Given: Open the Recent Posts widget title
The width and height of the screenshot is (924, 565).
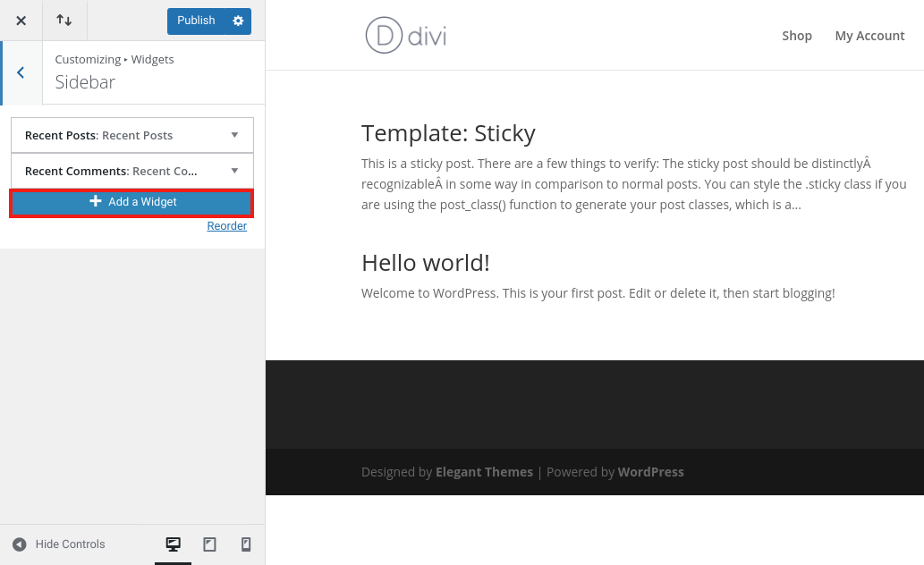Looking at the screenshot, I should (99, 136).
